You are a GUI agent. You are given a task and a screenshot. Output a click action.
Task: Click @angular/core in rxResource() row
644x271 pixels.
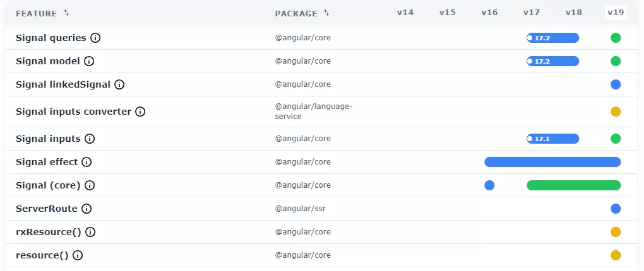(302, 232)
